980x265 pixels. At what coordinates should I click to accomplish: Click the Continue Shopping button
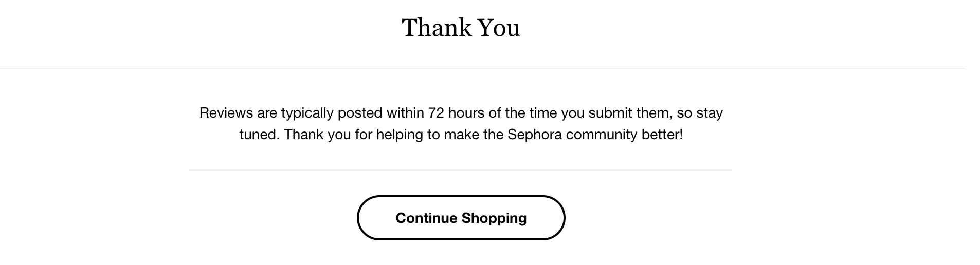click(x=461, y=218)
